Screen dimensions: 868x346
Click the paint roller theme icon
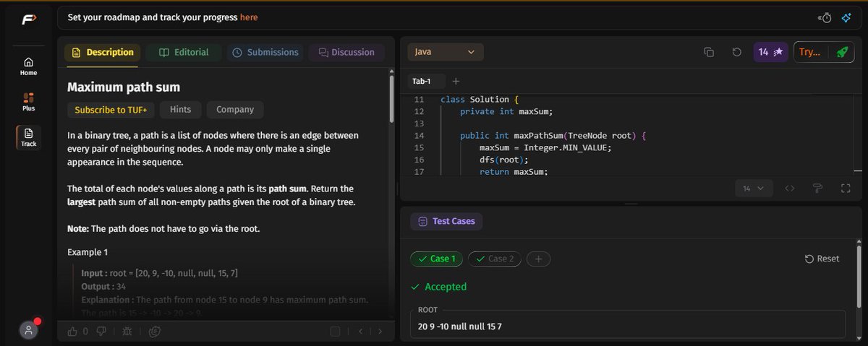click(x=818, y=189)
